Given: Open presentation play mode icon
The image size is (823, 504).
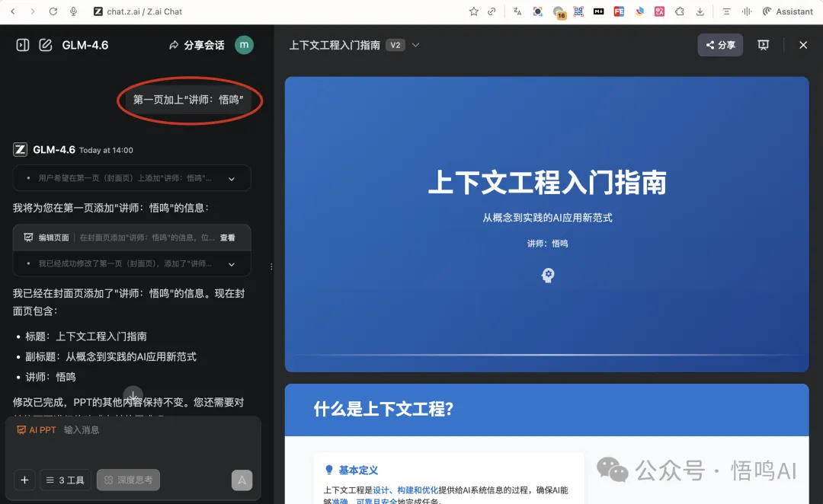Looking at the screenshot, I should click(x=763, y=45).
